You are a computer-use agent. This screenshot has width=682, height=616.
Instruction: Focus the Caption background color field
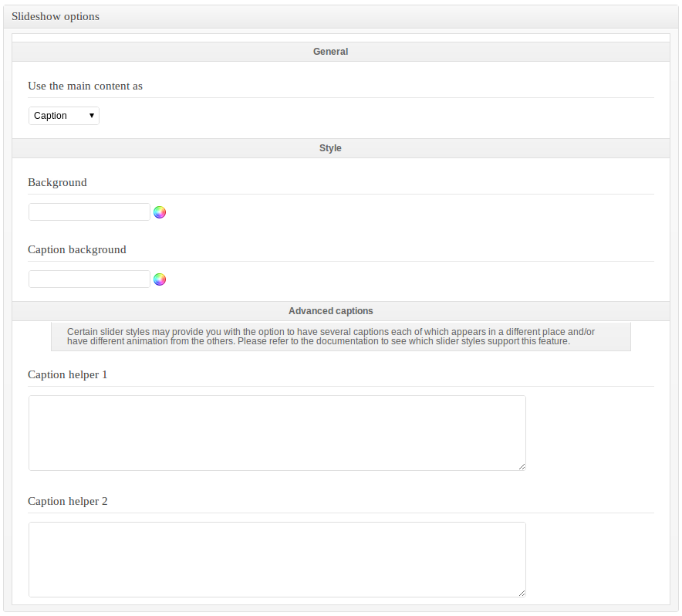point(89,279)
